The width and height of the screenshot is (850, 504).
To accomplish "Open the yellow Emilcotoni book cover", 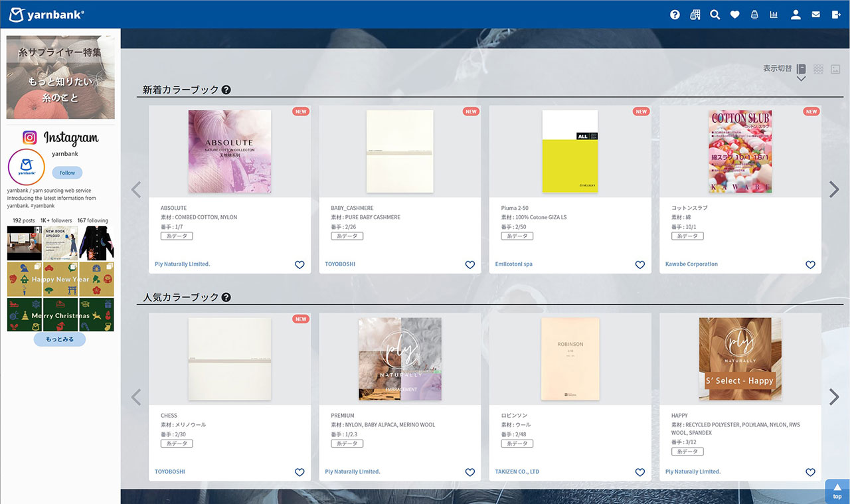I will click(x=570, y=151).
